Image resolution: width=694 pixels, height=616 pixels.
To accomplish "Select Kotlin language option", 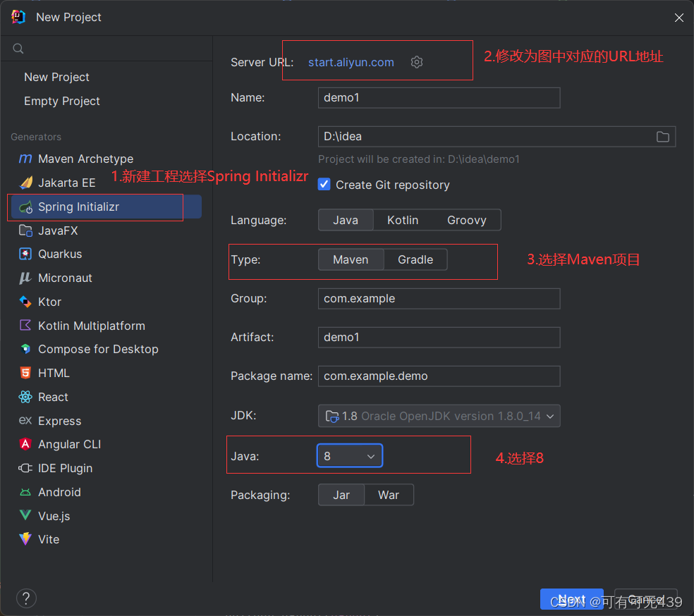I will [x=403, y=220].
